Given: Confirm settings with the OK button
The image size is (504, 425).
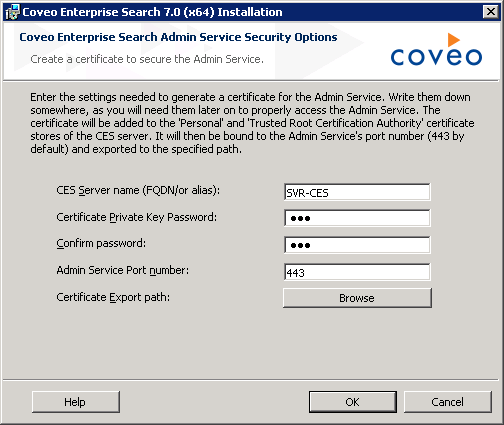Looking at the screenshot, I should tap(353, 402).
